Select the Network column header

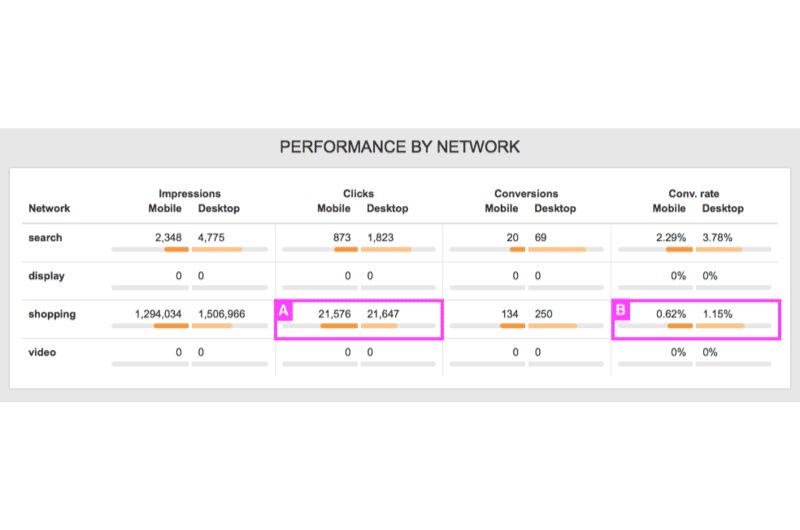point(49,208)
